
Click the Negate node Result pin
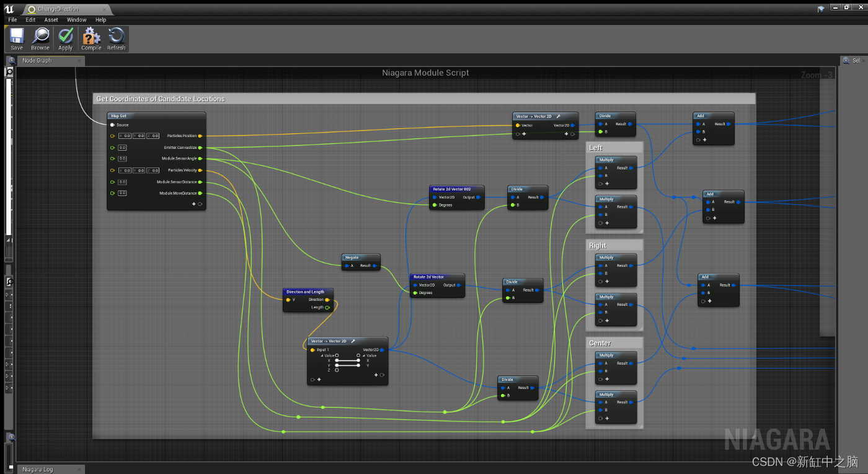pyautogui.click(x=375, y=266)
